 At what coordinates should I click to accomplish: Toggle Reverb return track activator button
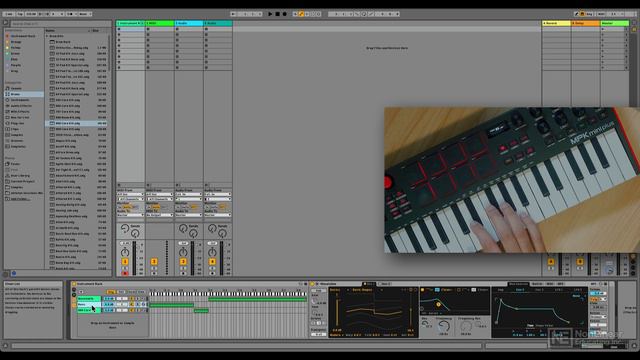pyautogui.click(x=551, y=262)
